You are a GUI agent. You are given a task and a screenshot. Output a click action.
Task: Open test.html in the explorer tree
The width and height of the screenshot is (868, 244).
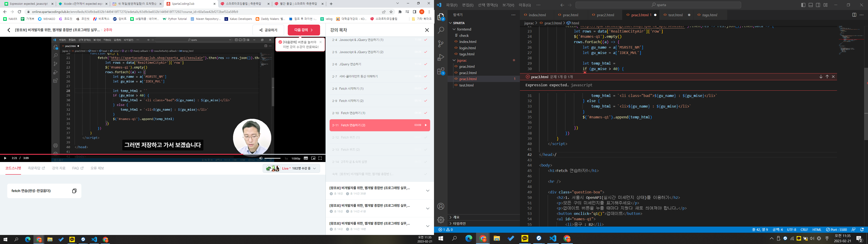pyautogui.click(x=466, y=85)
